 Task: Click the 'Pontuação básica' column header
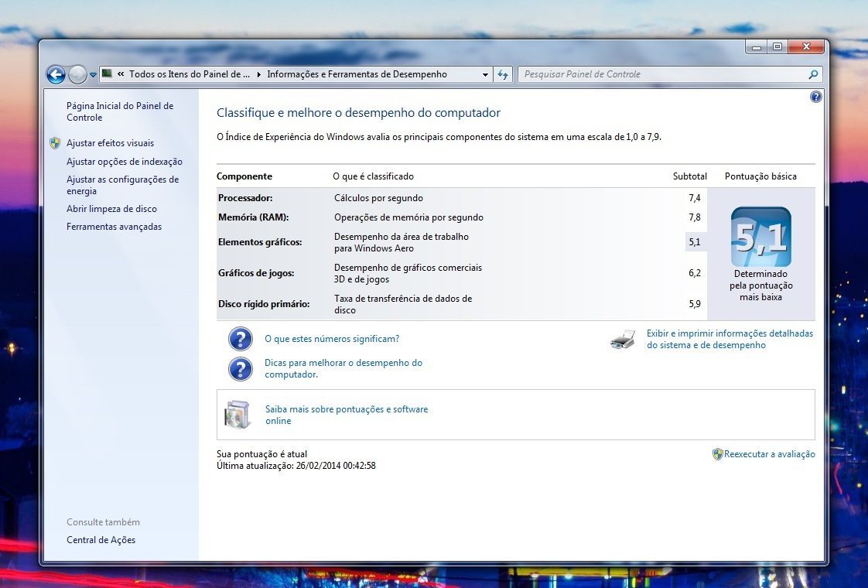click(760, 176)
